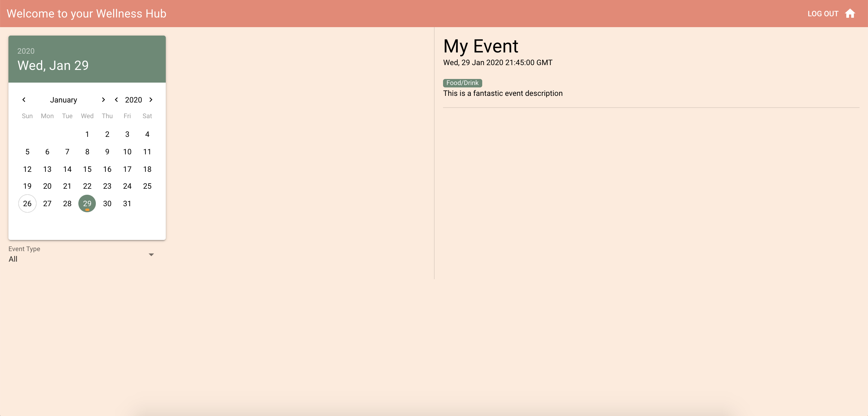Choose January 20 date cell
This screenshot has height=416, width=868.
tap(47, 186)
